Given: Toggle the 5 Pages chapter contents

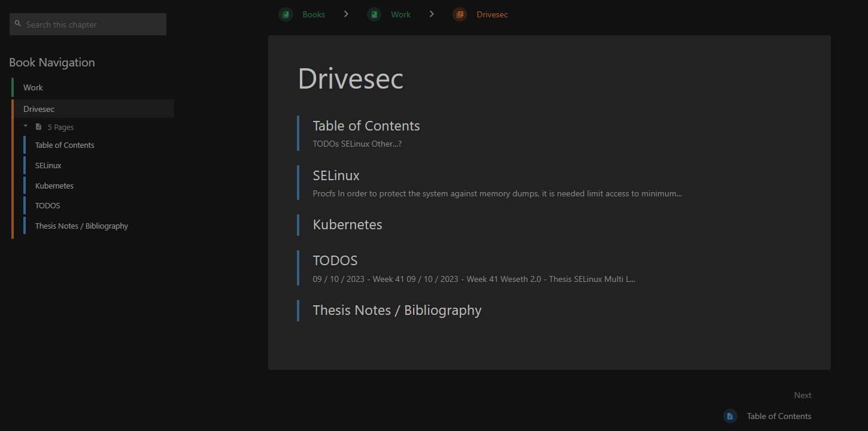Looking at the screenshot, I should pos(60,127).
